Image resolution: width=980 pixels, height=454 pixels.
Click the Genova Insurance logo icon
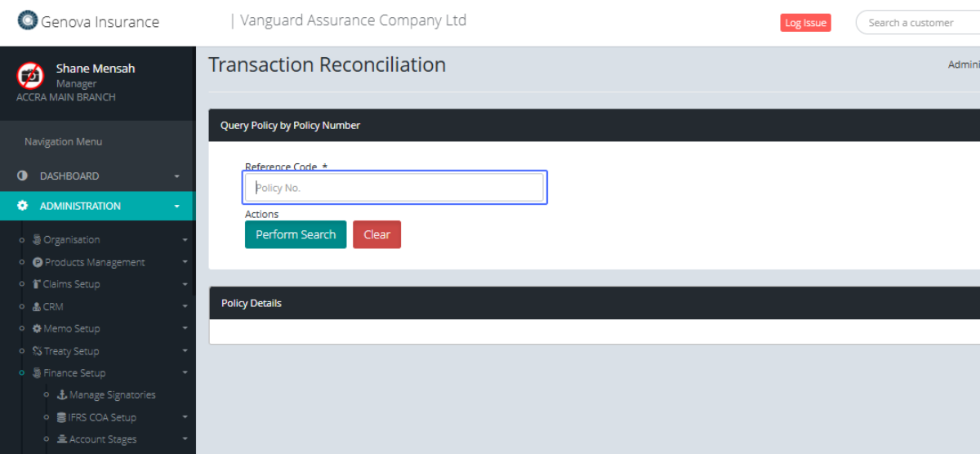click(28, 21)
